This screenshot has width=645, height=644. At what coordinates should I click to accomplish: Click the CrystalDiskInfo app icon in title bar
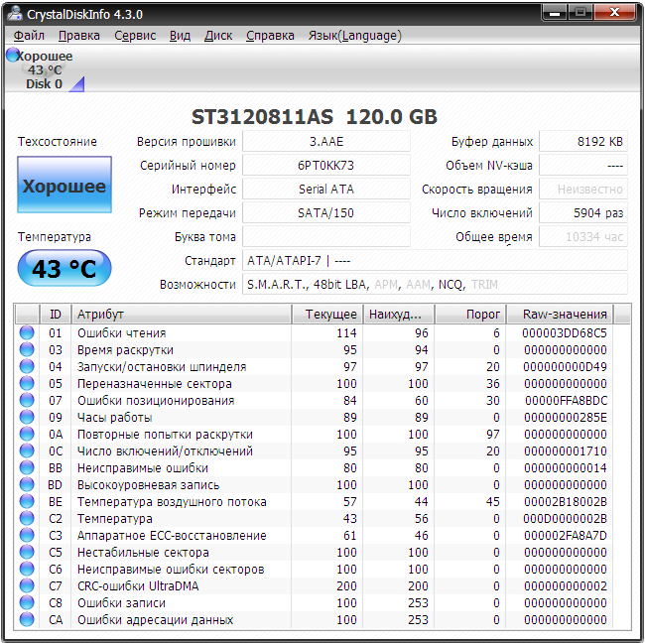coord(15,14)
